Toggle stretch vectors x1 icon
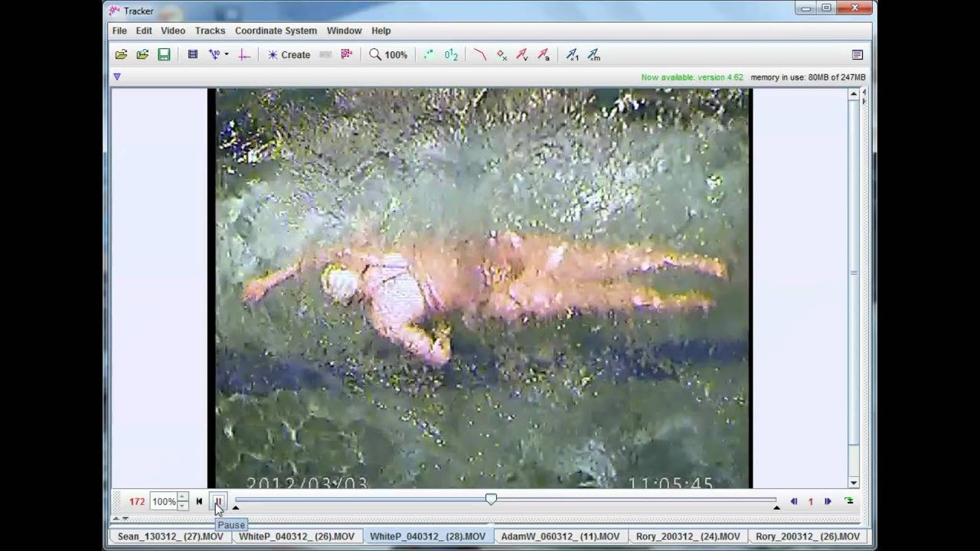The image size is (980, 551). [x=572, y=54]
